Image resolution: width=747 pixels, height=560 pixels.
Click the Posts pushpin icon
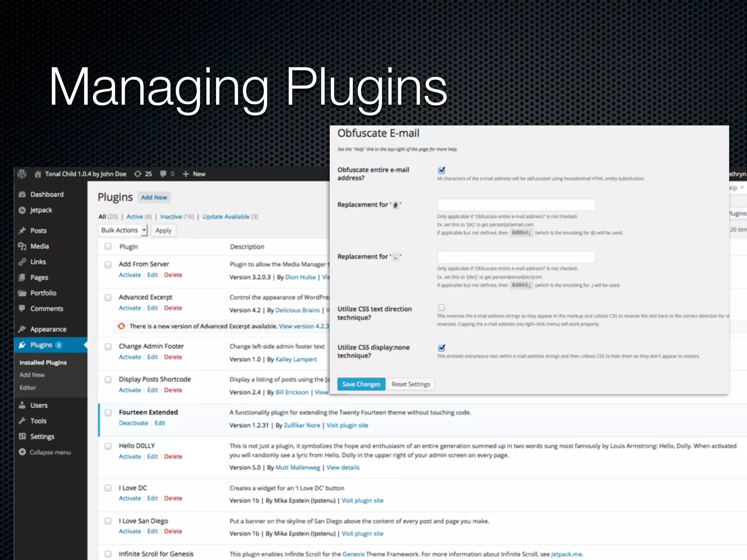[22, 230]
